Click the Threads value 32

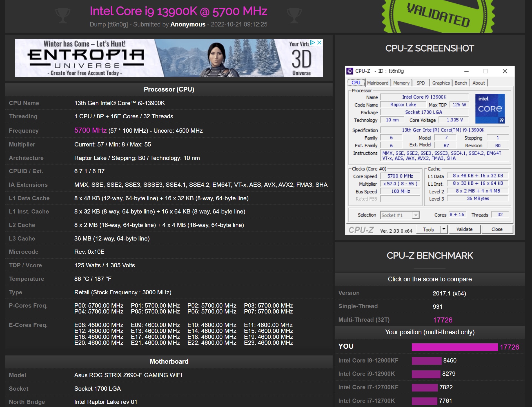tap(500, 215)
